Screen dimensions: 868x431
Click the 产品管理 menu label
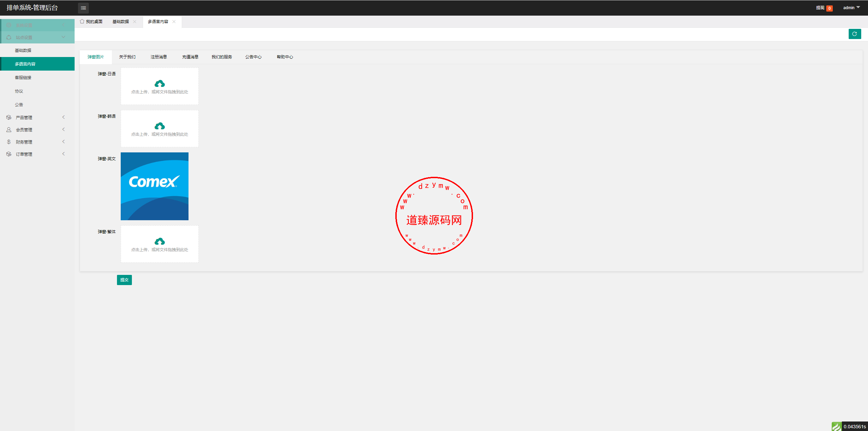point(24,117)
